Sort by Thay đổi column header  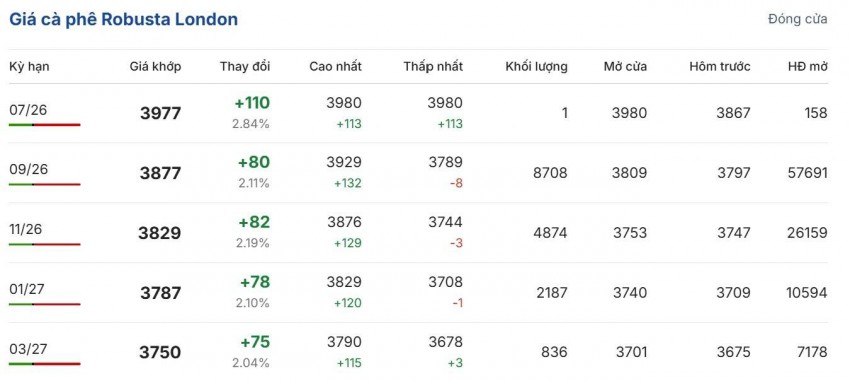pos(245,67)
